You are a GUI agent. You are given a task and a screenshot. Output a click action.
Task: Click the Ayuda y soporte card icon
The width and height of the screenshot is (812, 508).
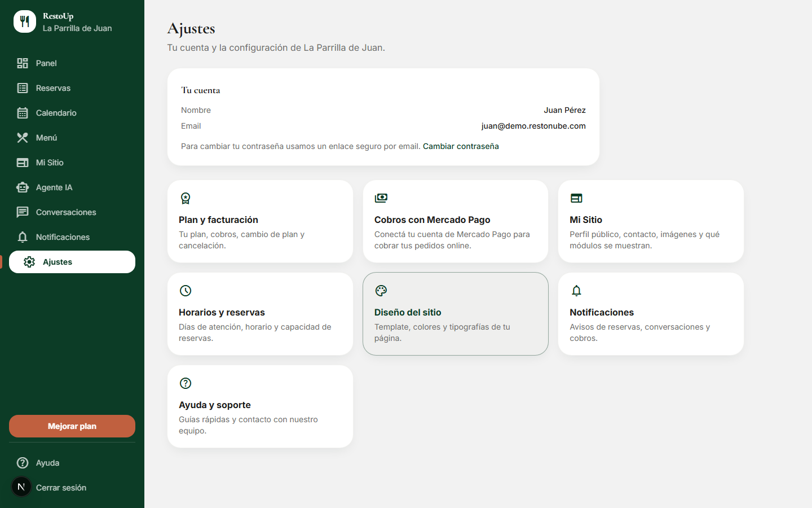coord(186,383)
